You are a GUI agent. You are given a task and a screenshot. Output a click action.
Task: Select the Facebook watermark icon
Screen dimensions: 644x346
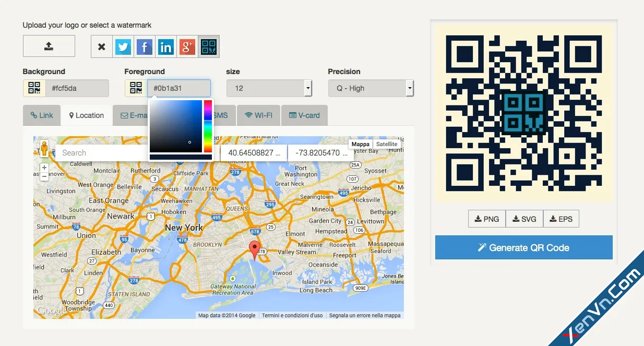coord(144,46)
